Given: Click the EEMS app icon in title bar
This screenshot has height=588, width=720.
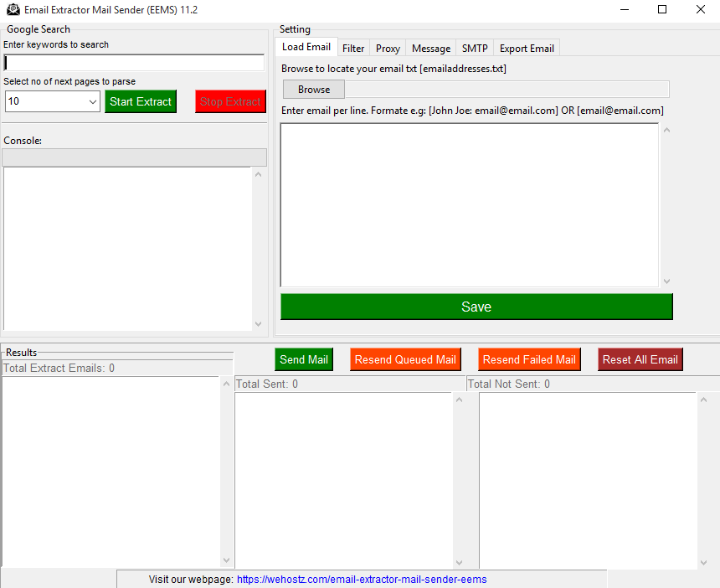Looking at the screenshot, I should point(13,10).
